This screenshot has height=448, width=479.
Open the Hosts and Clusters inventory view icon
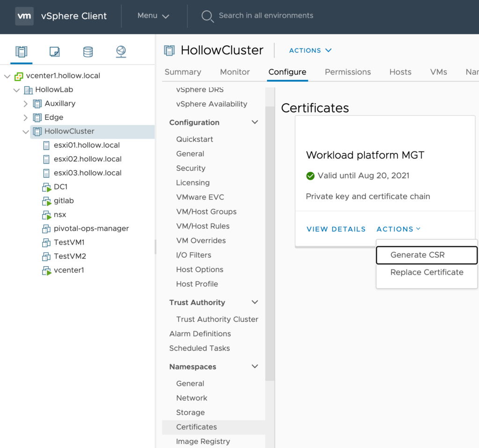22,51
